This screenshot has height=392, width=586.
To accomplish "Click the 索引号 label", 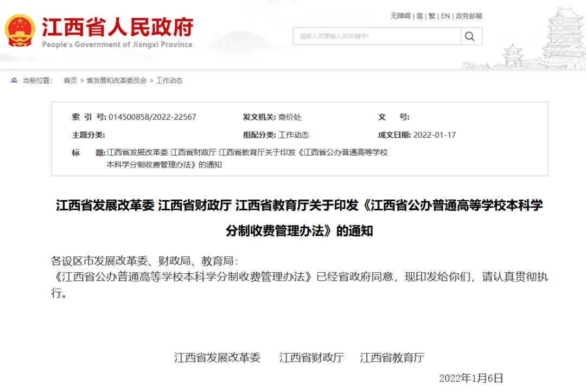I will 89,117.
